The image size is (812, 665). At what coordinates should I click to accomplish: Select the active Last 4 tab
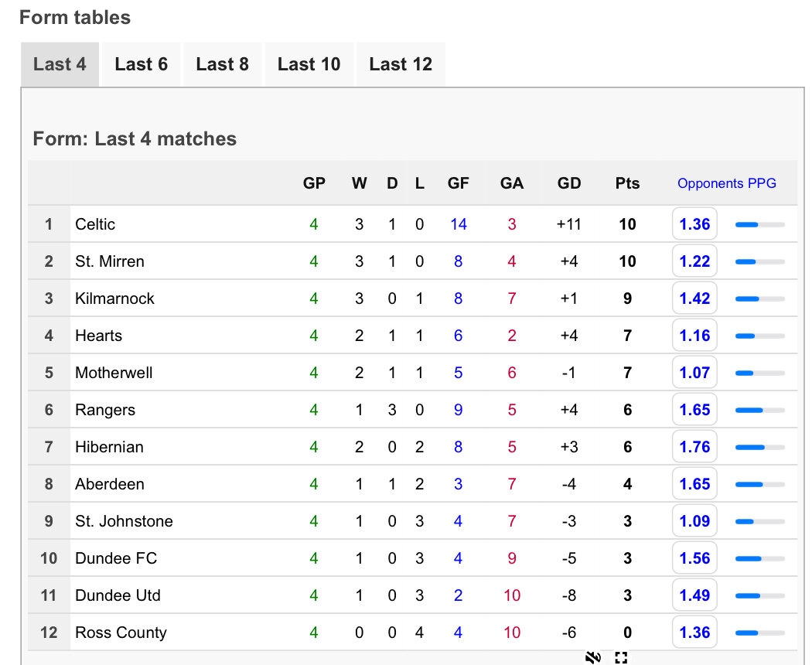click(x=60, y=64)
